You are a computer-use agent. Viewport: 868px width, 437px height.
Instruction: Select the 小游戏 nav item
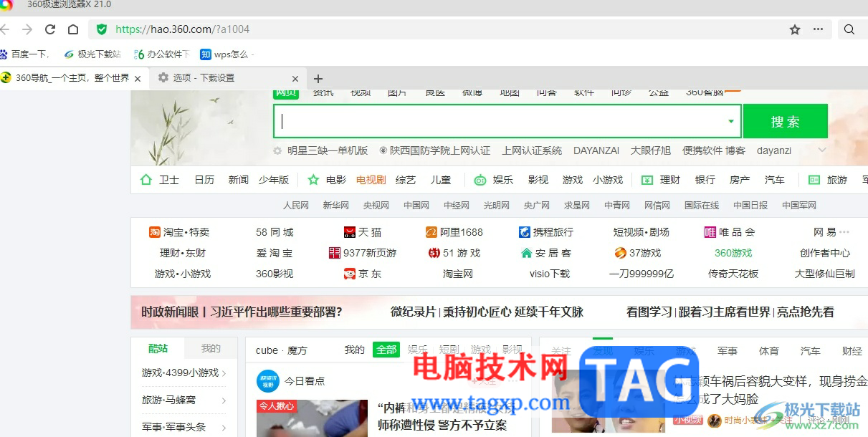tap(608, 180)
